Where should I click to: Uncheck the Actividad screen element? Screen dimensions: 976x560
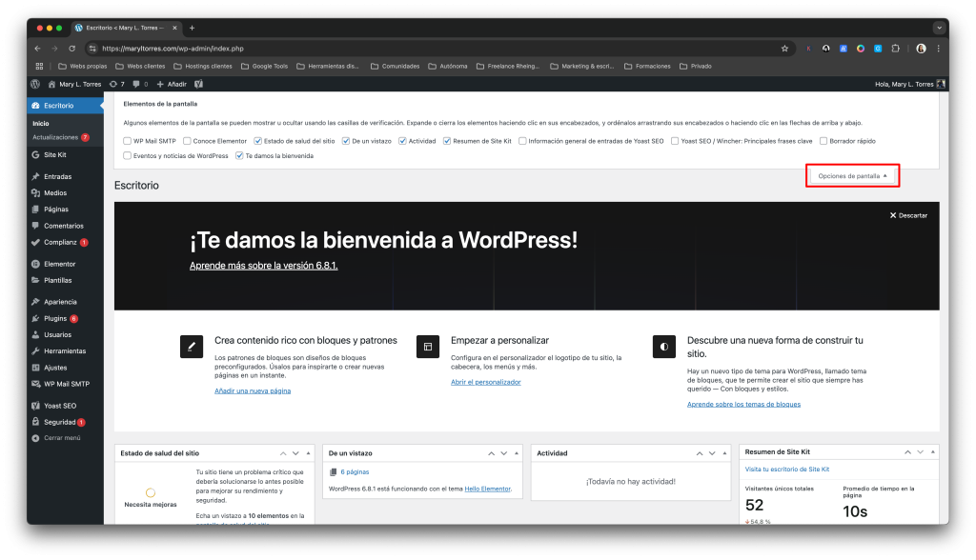coord(402,141)
